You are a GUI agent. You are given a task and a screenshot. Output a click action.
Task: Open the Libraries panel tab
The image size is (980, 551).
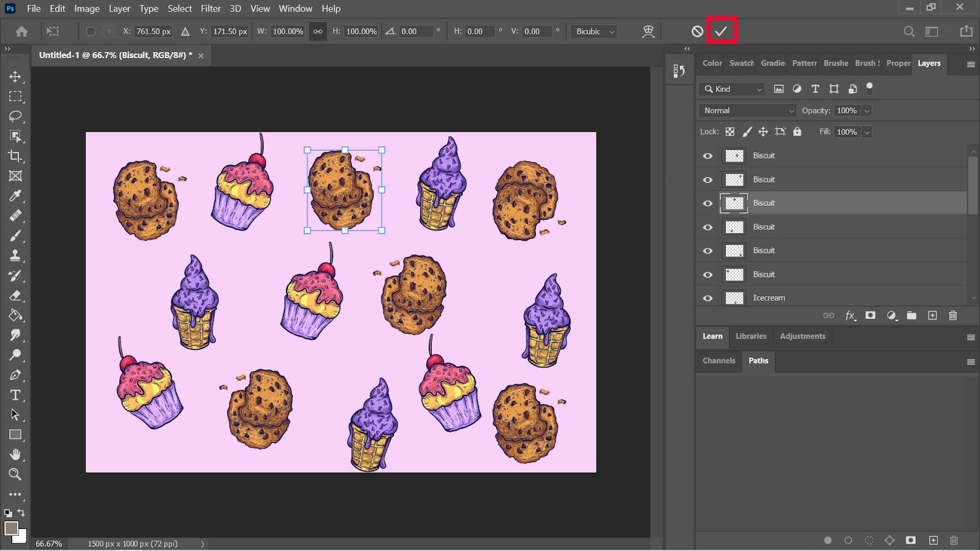750,336
